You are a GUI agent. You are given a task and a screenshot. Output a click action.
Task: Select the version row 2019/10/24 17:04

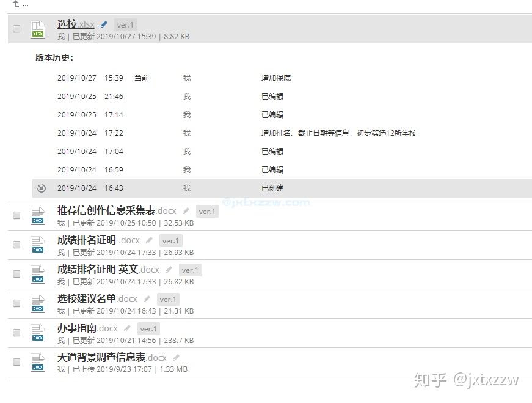pos(282,152)
